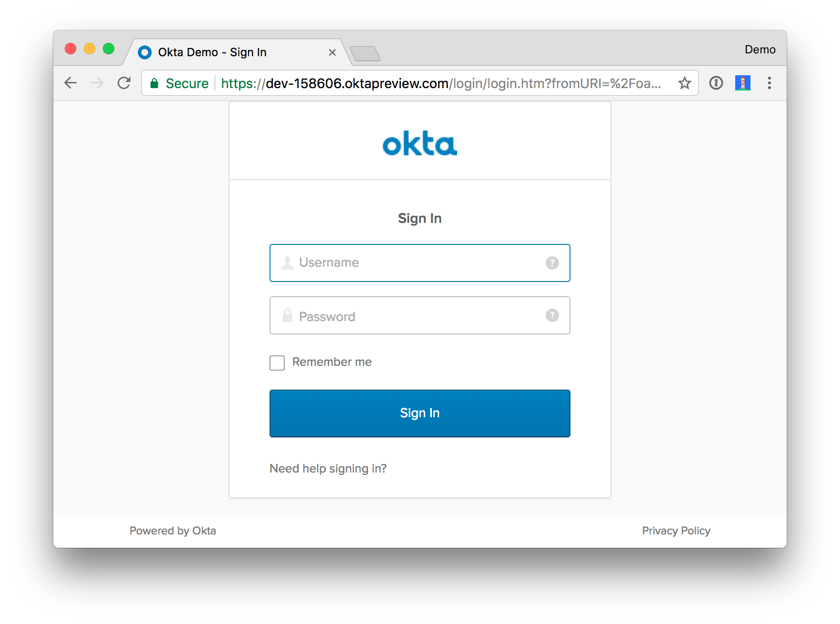The height and width of the screenshot is (624, 840).
Task: Show the Password help tooltip icon
Action: (552, 315)
